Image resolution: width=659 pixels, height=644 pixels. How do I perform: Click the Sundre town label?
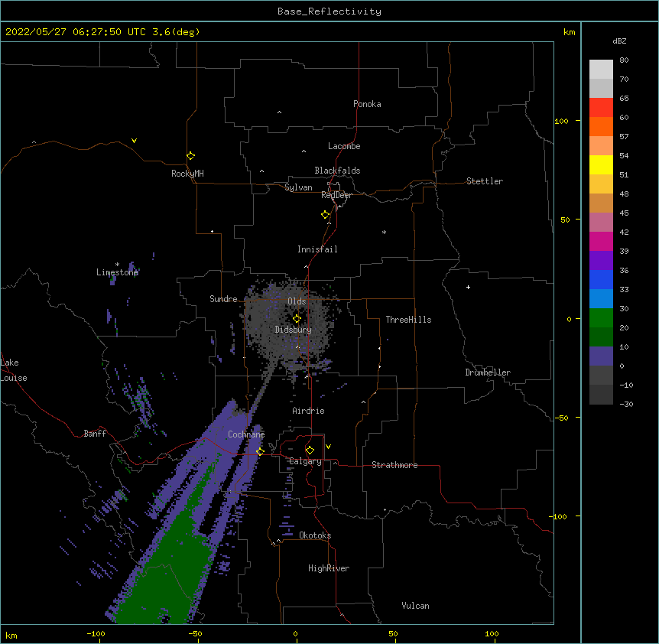(x=223, y=299)
